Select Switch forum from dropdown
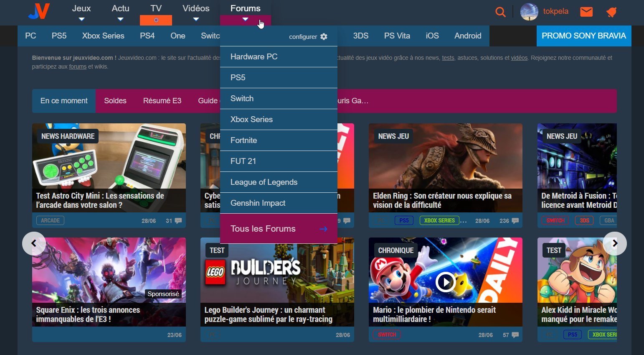The height and width of the screenshot is (355, 644). click(279, 99)
